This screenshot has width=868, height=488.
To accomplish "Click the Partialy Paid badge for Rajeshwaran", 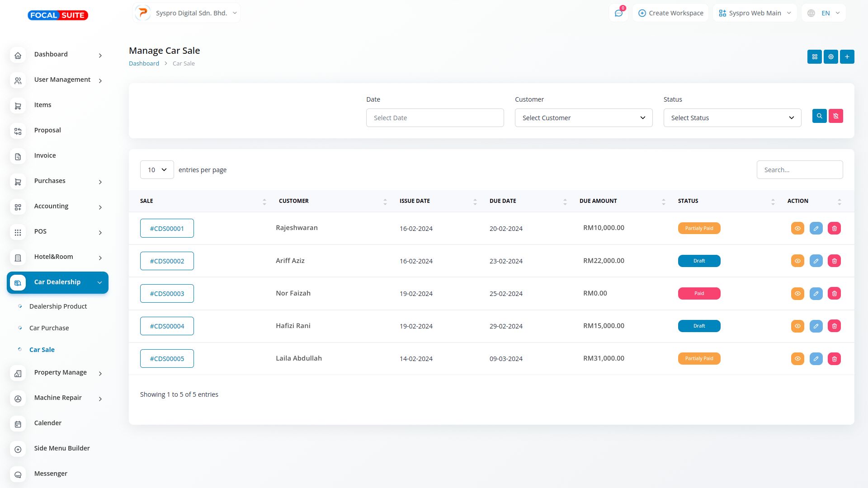I will coord(699,229).
